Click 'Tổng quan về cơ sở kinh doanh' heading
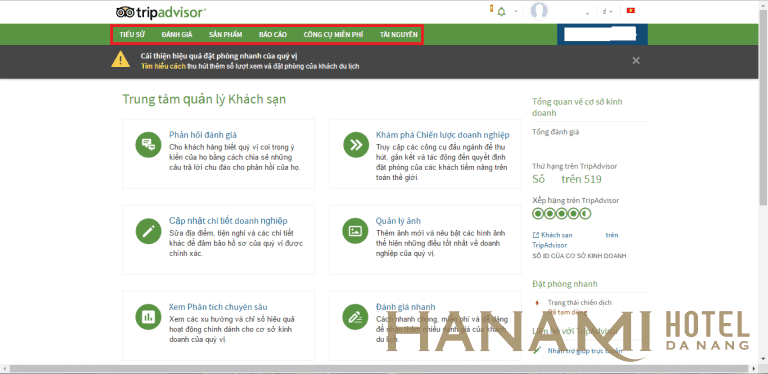Viewport: 768px width, 374px height. (577, 107)
